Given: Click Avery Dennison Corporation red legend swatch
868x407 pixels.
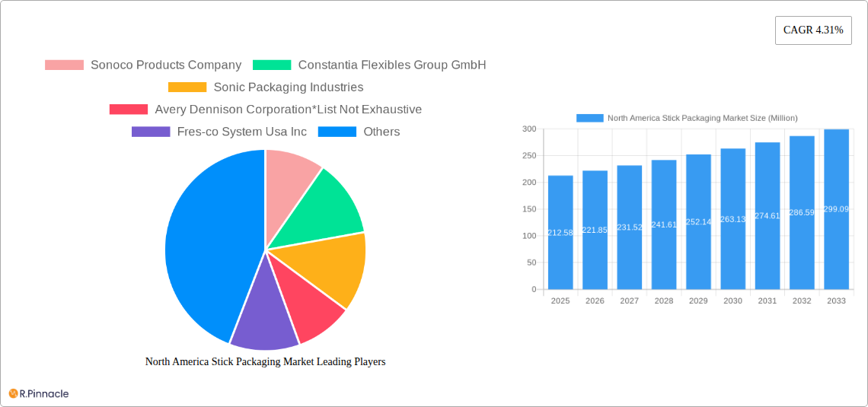Looking at the screenshot, I should pos(129,110).
